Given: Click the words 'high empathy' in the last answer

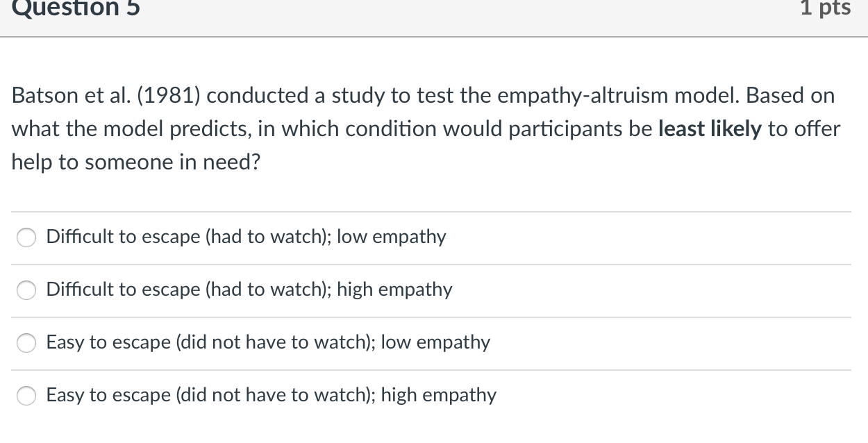Looking at the screenshot, I should pos(439,395).
